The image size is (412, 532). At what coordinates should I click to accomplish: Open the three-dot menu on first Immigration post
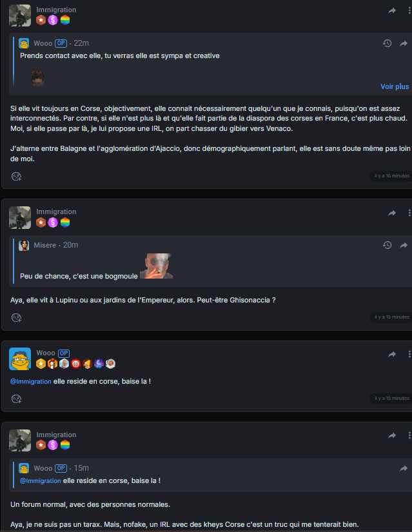click(409, 10)
